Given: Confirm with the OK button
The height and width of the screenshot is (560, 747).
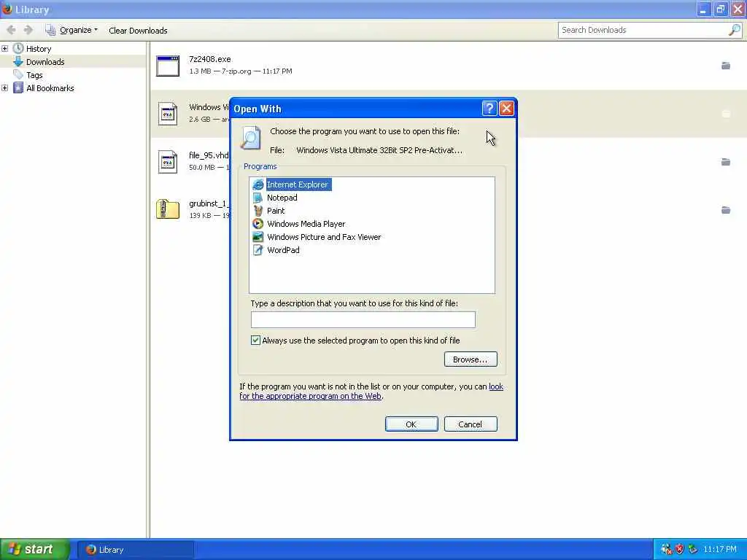Looking at the screenshot, I should (411, 424).
